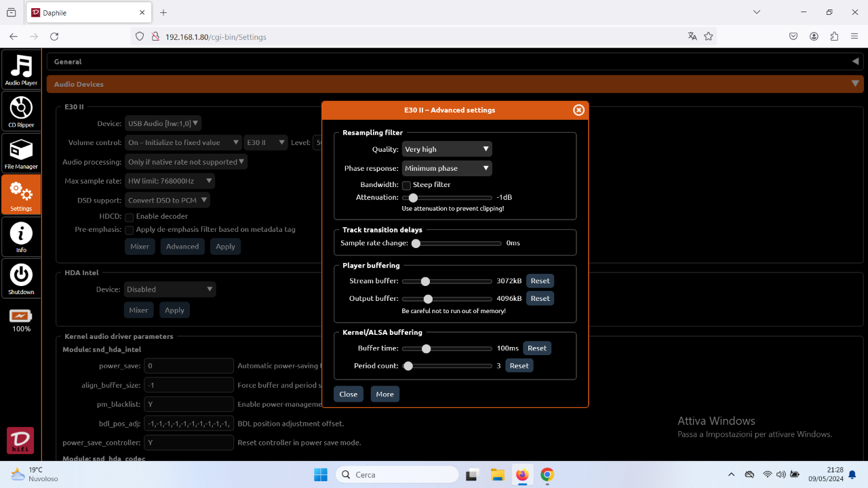Open the File Manager sidebar icon
Image resolution: width=868 pixels, height=488 pixels.
pos(21,152)
